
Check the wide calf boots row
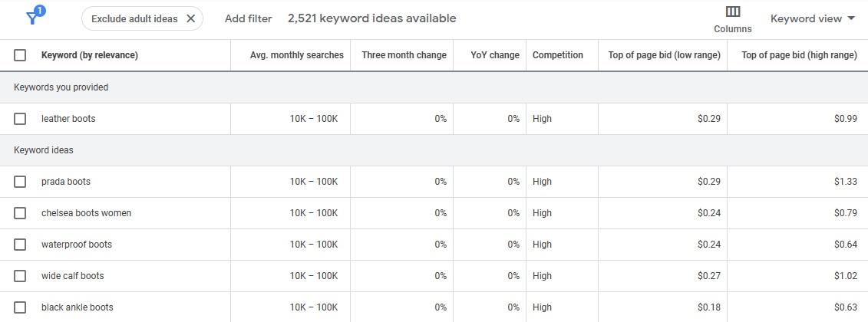pyautogui.click(x=20, y=276)
